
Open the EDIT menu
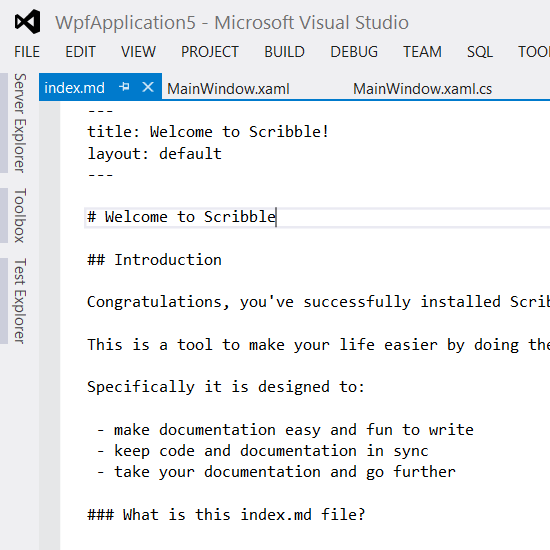click(x=80, y=52)
